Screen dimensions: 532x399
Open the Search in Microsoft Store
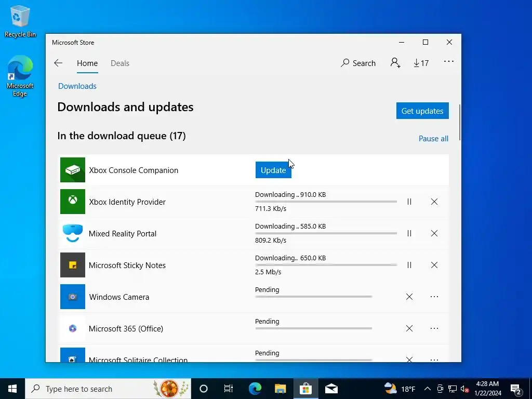[358, 63]
